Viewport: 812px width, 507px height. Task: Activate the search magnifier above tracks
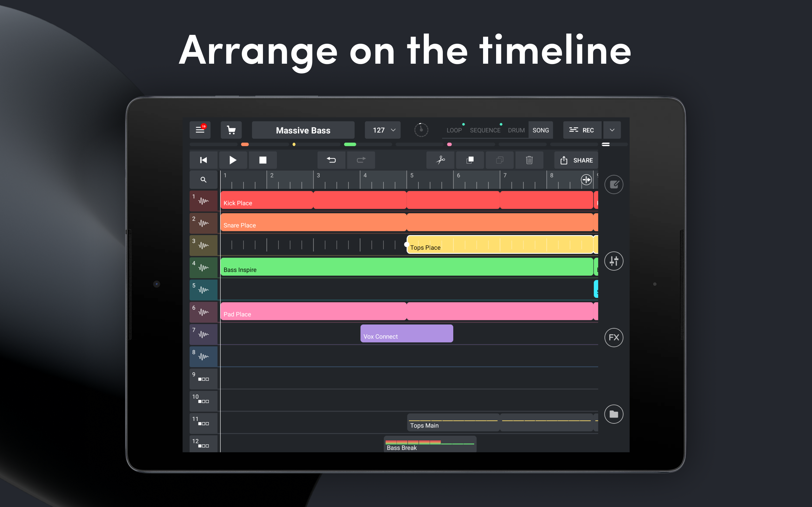(x=203, y=179)
